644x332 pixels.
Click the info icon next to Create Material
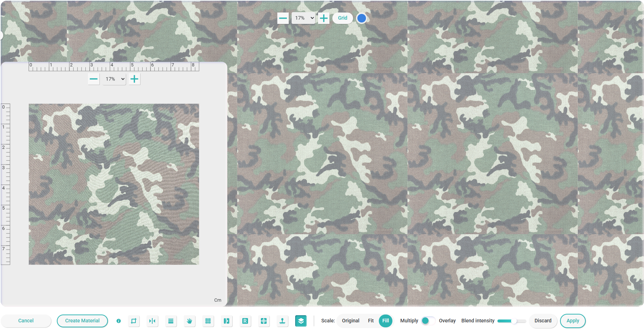click(x=119, y=321)
